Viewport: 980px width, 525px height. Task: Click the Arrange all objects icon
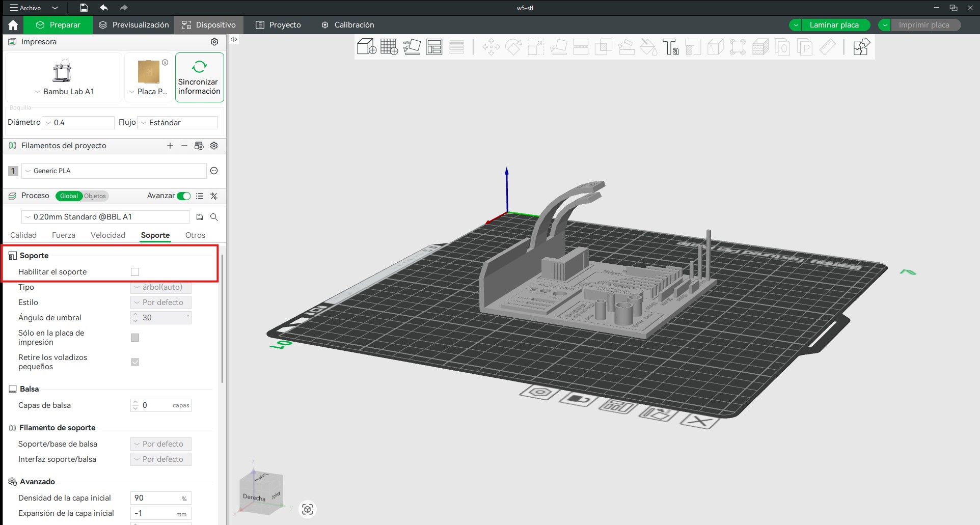pos(434,47)
